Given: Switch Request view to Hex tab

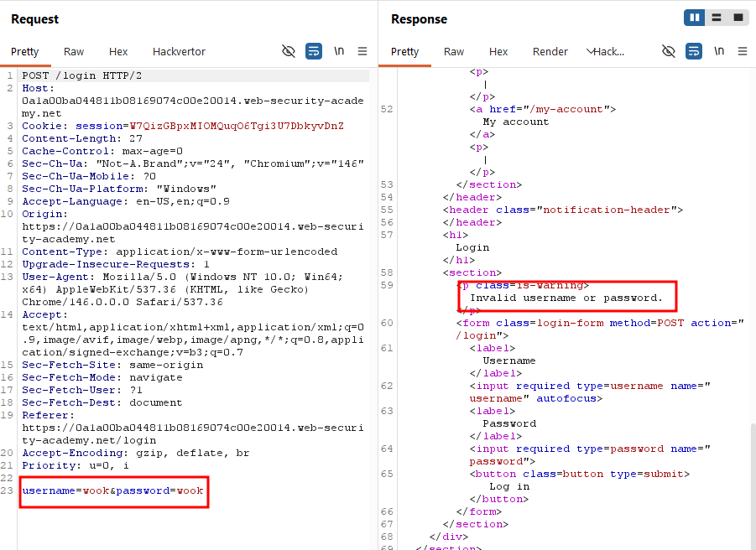Looking at the screenshot, I should (118, 51).
